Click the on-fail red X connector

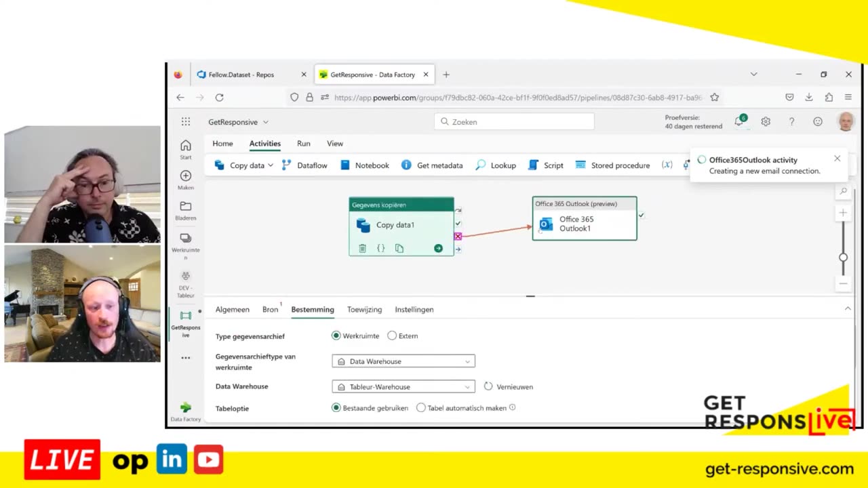click(458, 237)
